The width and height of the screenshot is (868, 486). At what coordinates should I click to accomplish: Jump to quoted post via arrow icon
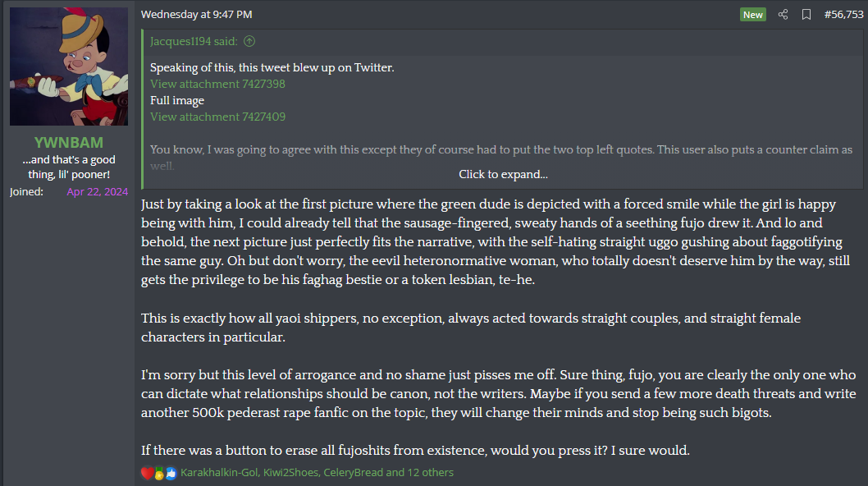(249, 41)
